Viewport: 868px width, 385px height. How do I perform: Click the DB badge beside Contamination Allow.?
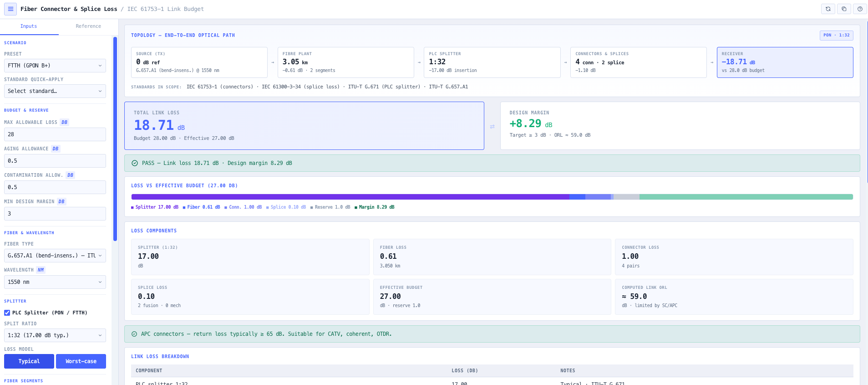click(x=70, y=175)
